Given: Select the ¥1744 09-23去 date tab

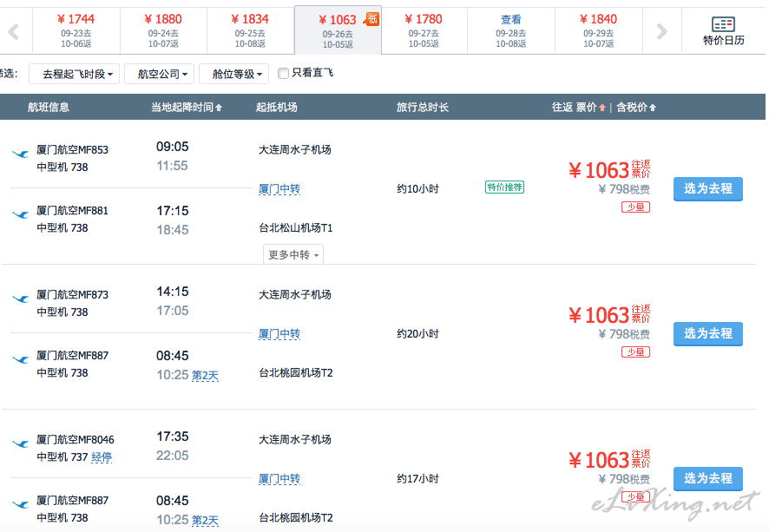Looking at the screenshot, I should 76,31.
